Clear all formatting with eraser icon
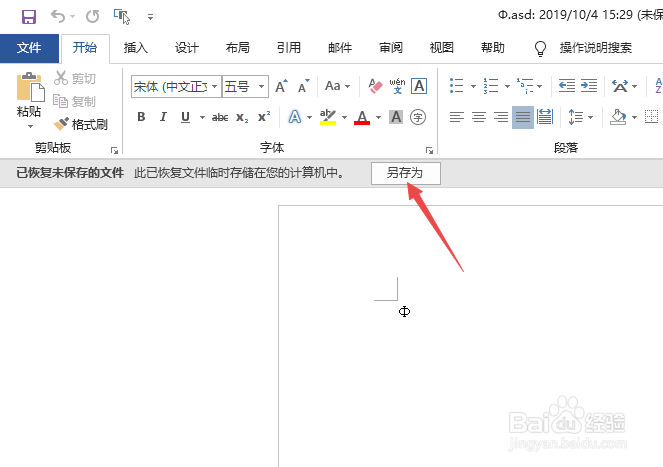 pyautogui.click(x=375, y=86)
